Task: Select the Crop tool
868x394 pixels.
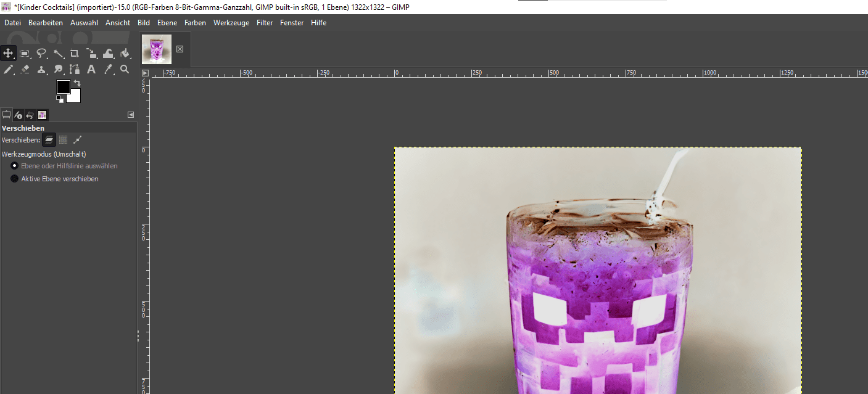Action: pyautogui.click(x=75, y=53)
